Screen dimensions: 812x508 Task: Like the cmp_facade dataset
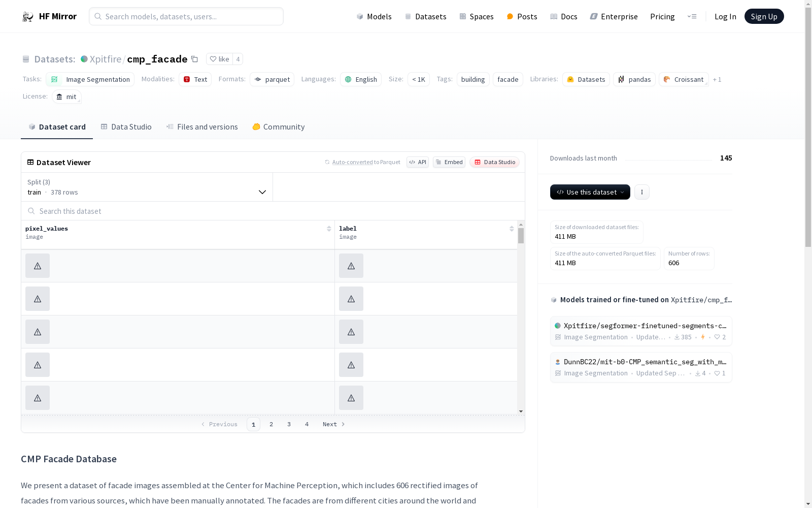[x=219, y=59]
